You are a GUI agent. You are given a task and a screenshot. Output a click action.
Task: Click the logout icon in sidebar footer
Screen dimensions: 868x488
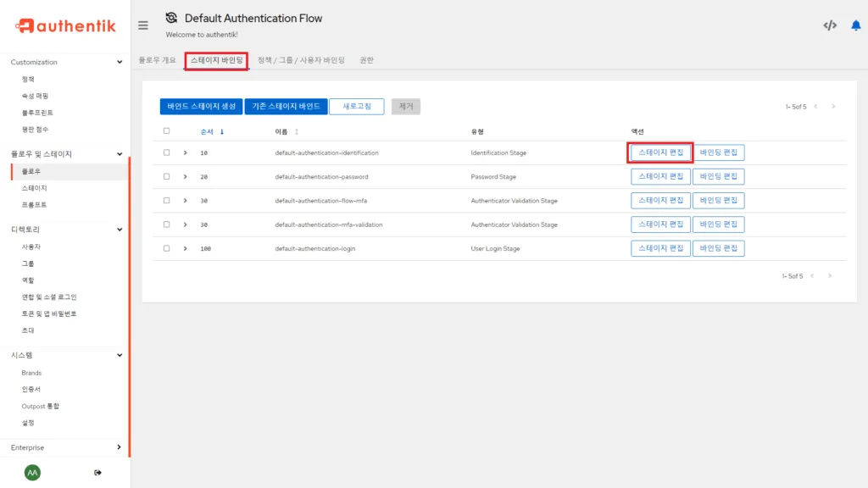click(x=97, y=472)
